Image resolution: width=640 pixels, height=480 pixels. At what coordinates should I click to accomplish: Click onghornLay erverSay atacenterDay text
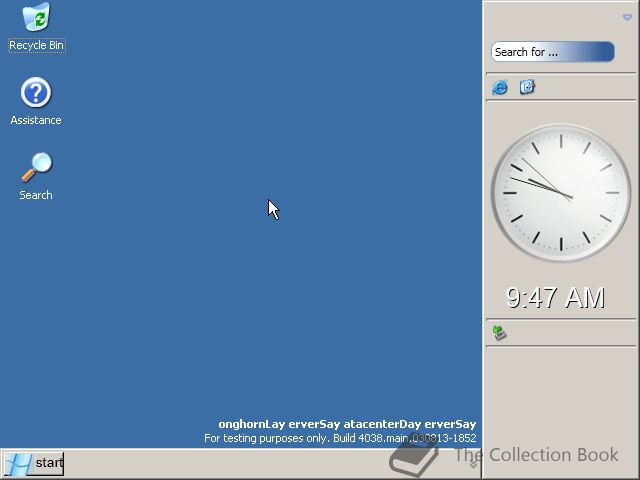[x=347, y=424]
